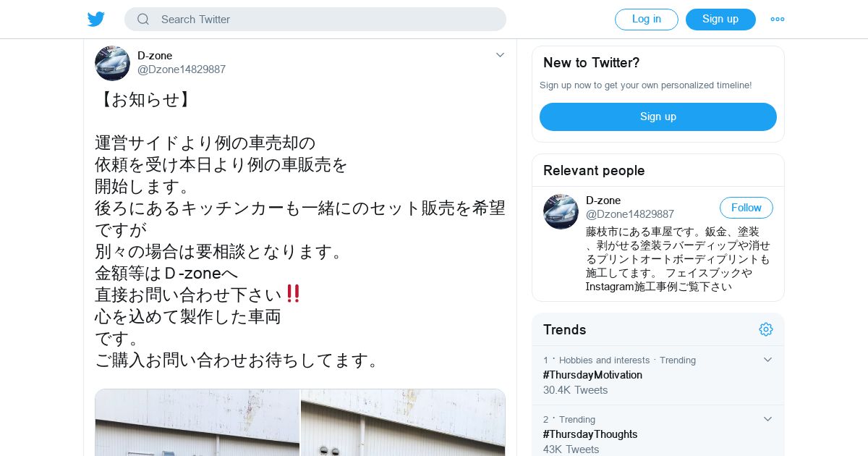
Task: Open the left tweet photo thumbnail
Action: (197, 423)
